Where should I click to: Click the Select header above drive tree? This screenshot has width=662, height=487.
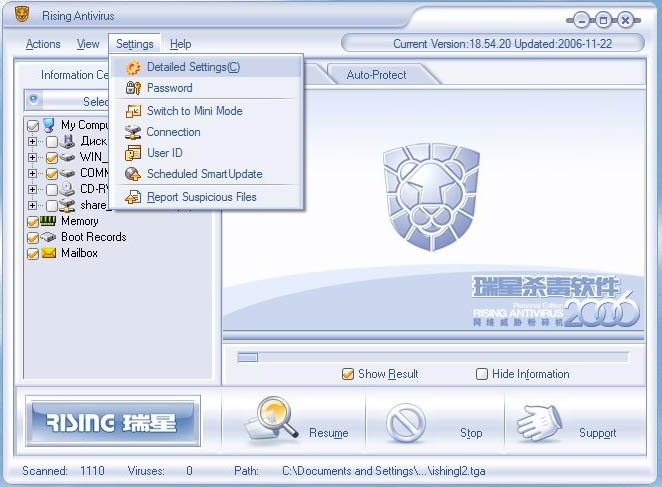67,101
